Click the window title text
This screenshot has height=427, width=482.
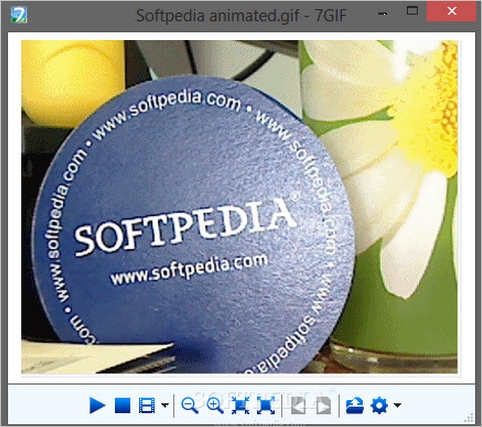(x=241, y=16)
